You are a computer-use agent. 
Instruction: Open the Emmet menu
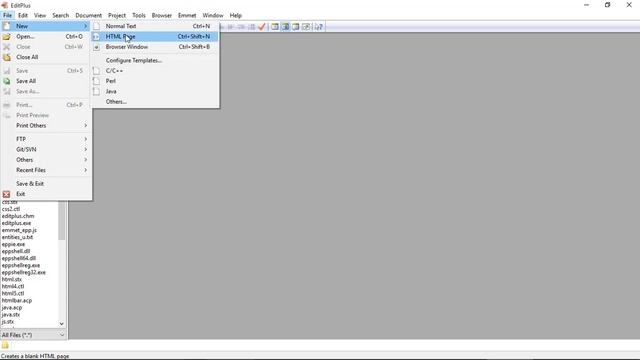(187, 16)
